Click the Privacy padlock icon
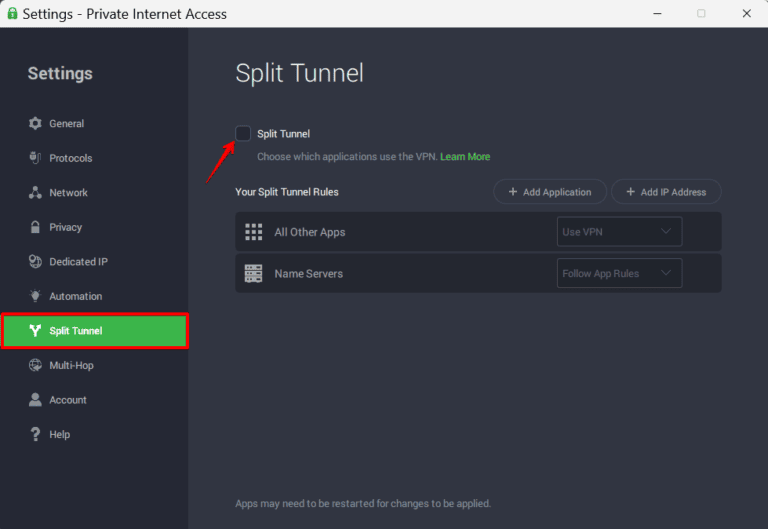This screenshot has height=529, width=768. 35,227
